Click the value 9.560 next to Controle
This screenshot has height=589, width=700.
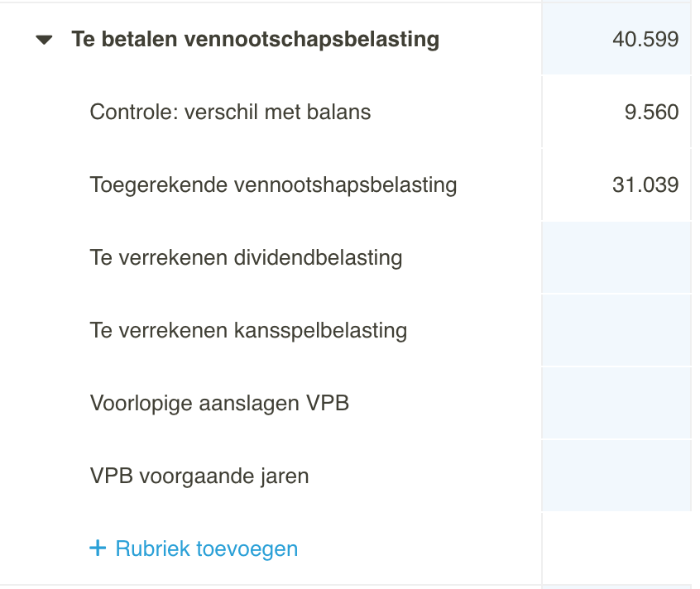point(655,112)
